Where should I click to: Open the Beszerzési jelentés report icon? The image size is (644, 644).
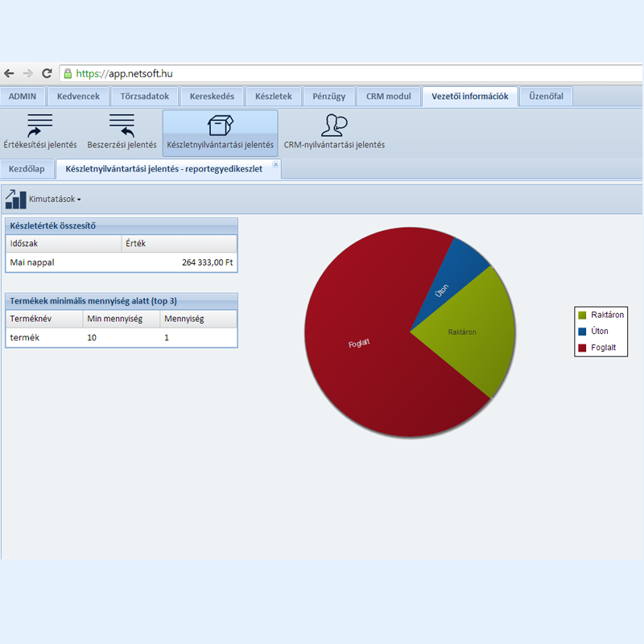(x=122, y=126)
